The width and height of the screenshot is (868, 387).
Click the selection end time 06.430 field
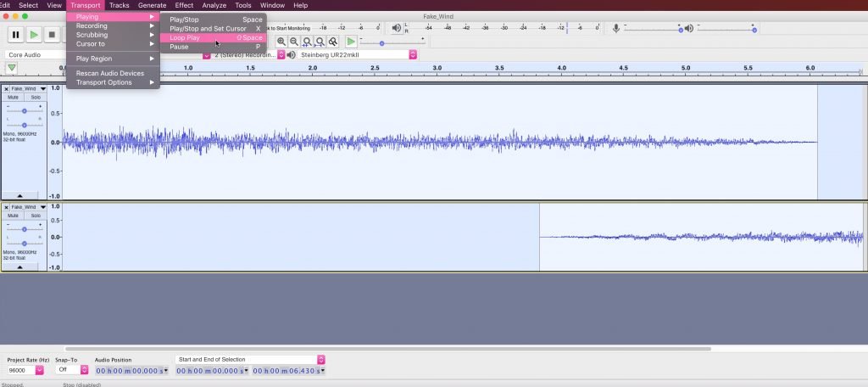(289, 370)
